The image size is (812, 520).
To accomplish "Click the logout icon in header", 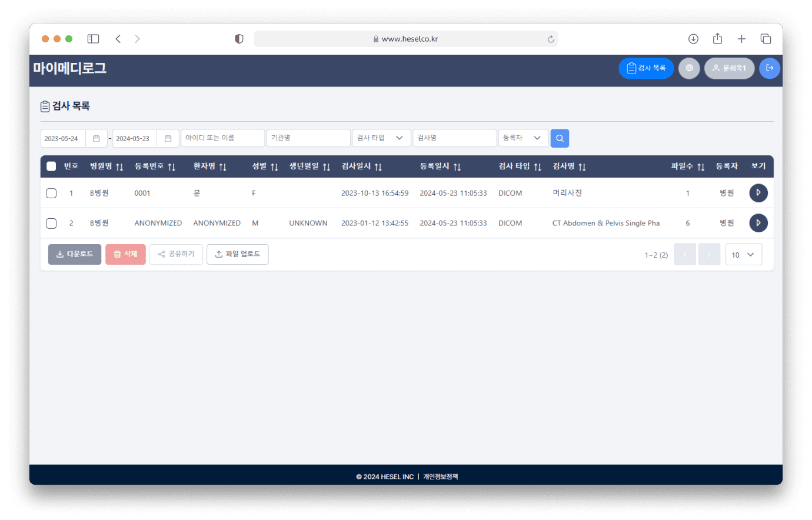I will click(770, 68).
